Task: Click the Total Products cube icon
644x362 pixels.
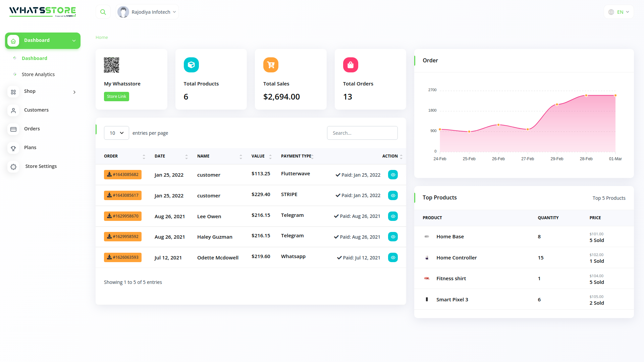Action: 191,65
